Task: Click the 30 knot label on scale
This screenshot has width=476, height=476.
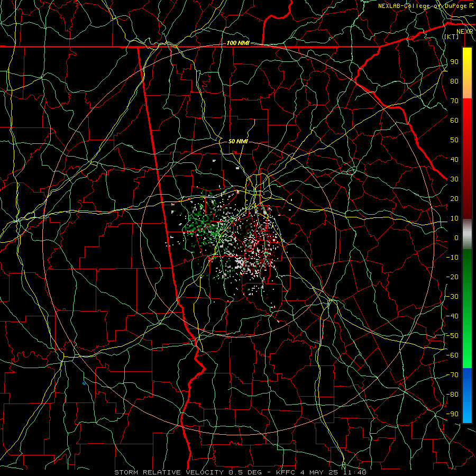Action: [x=454, y=179]
